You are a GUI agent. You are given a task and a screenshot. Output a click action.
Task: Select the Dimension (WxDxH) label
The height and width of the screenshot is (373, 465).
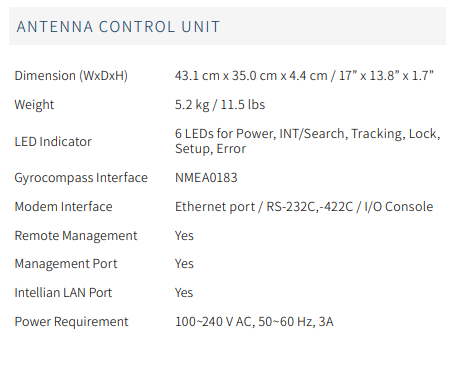pyautogui.click(x=71, y=76)
